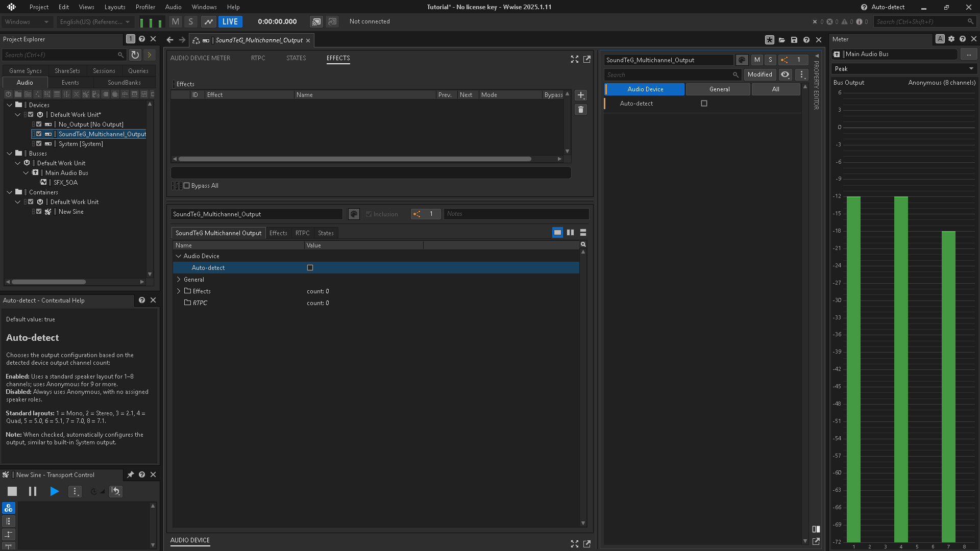
Task: Switch to the SoundBanks tab
Action: [124, 83]
